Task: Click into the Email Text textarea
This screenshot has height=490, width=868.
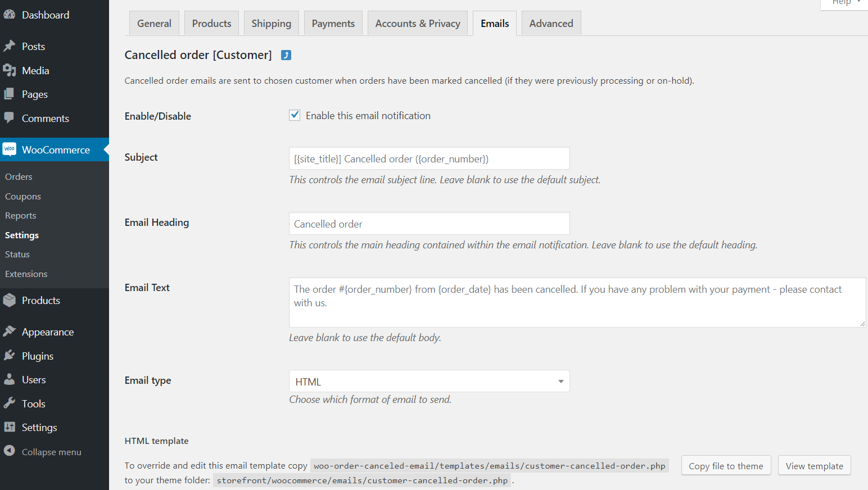Action: pos(577,302)
